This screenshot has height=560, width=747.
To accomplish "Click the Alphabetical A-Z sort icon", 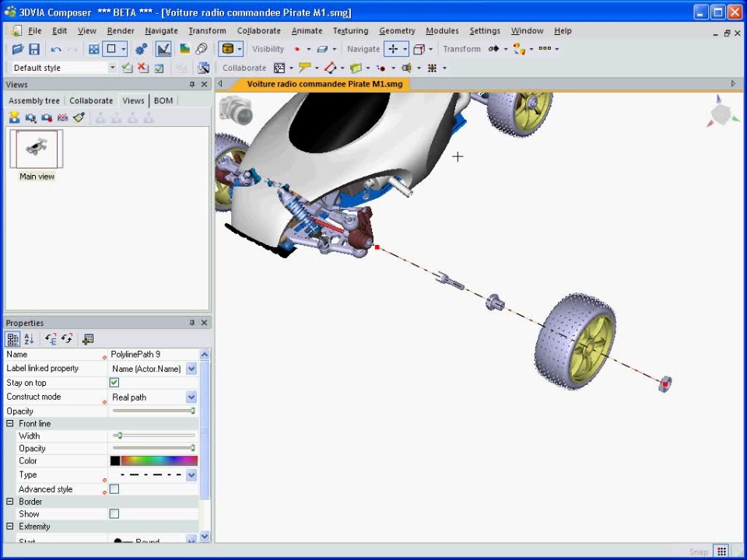I will click(29, 339).
